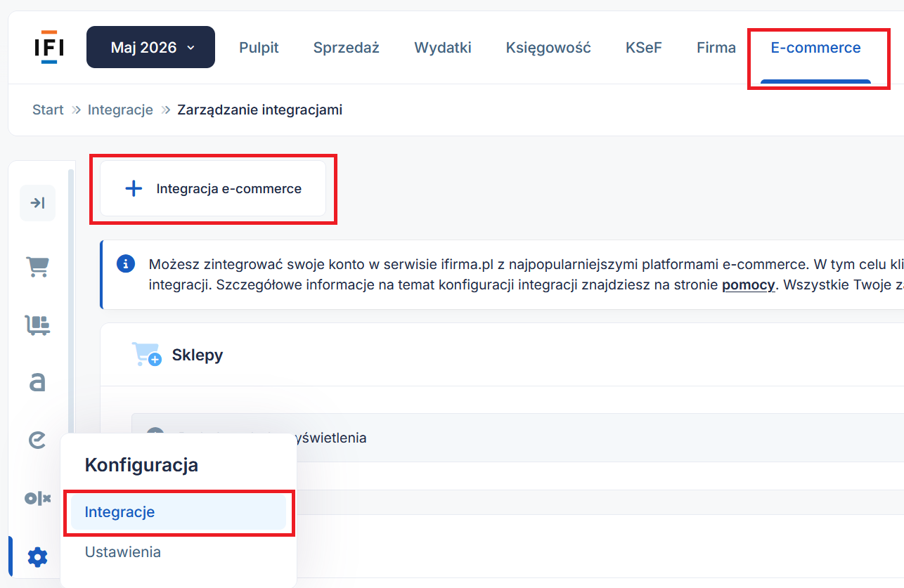Switch to the Księgowość tab
Image resolution: width=904 pixels, height=588 pixels.
[x=548, y=48]
